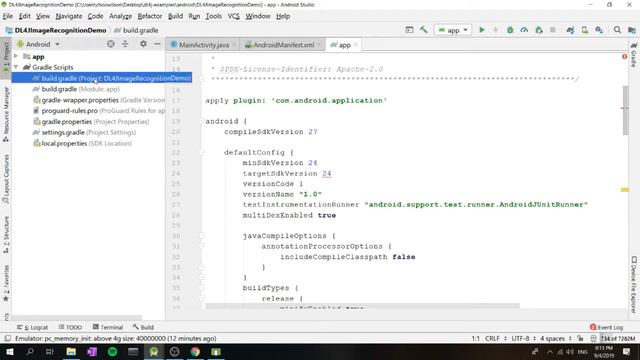Open the profiler via the Profile app gauge icon
The height and width of the screenshot is (360, 640).
(x=524, y=30)
